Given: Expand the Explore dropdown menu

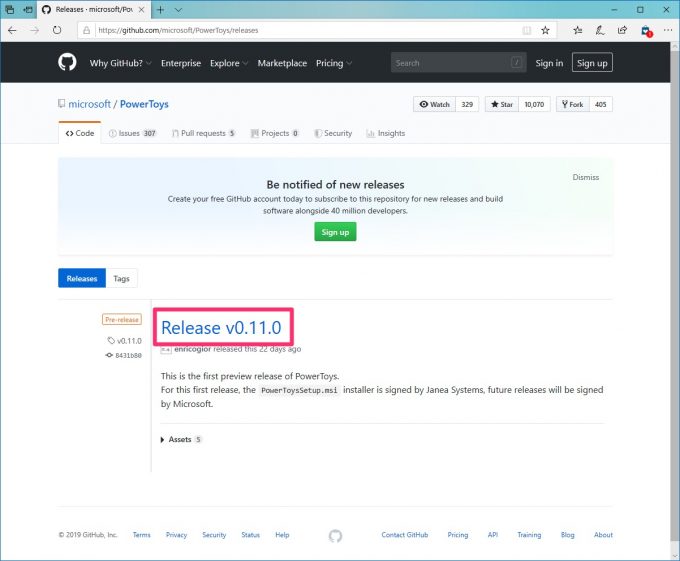Looking at the screenshot, I should click(x=229, y=63).
